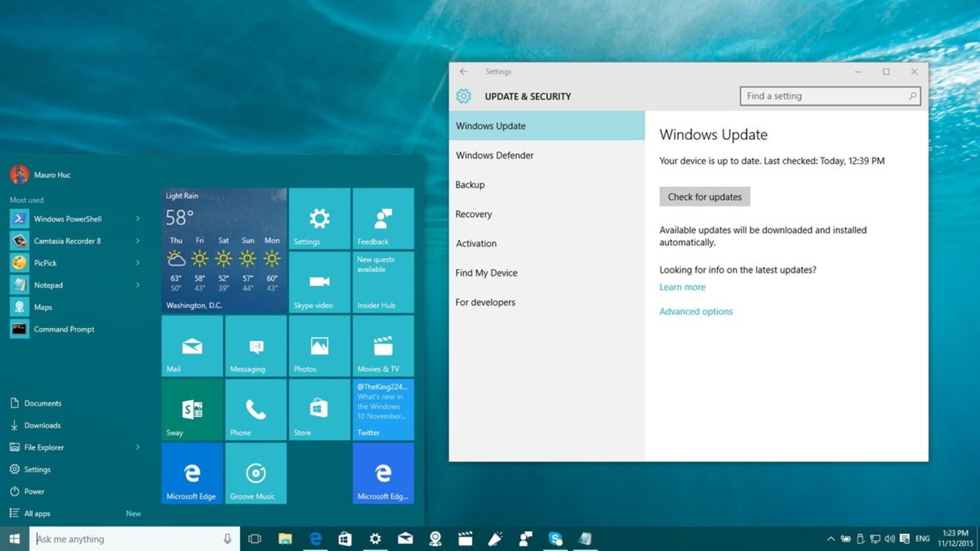Focus the Find a setting search box
Image resolution: width=980 pixels, height=551 pixels.
coord(830,96)
